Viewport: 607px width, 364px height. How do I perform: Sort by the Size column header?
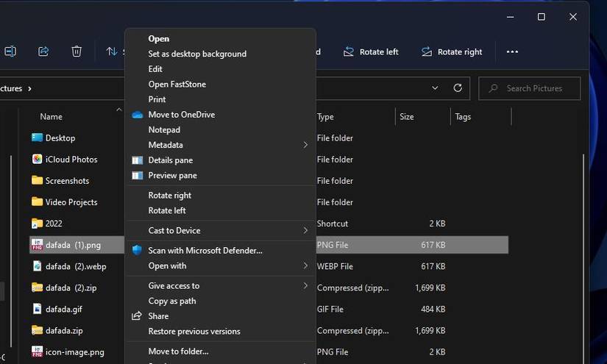pyautogui.click(x=406, y=117)
